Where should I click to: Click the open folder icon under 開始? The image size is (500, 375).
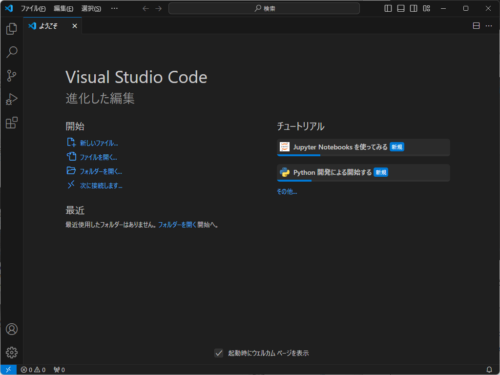coord(71,171)
